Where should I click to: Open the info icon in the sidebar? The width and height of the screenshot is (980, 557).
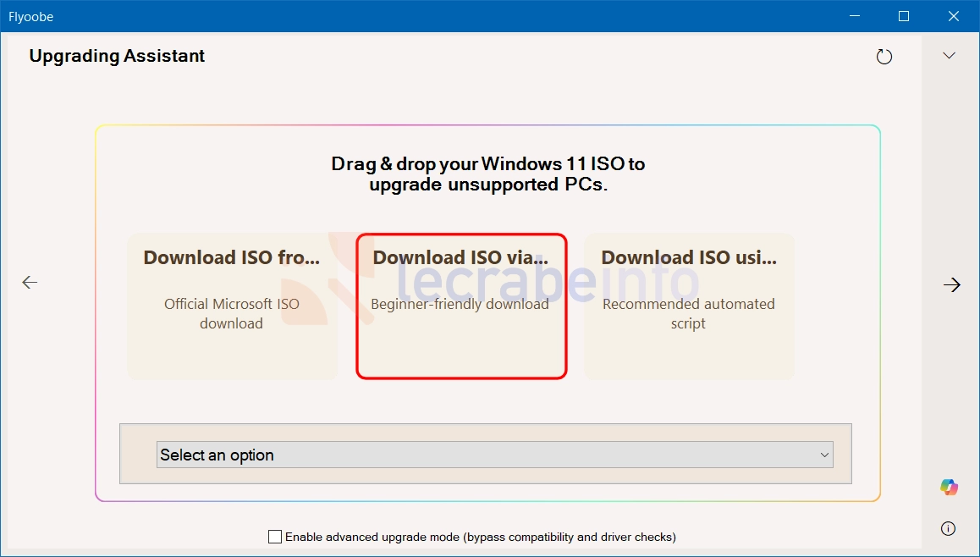(x=948, y=529)
